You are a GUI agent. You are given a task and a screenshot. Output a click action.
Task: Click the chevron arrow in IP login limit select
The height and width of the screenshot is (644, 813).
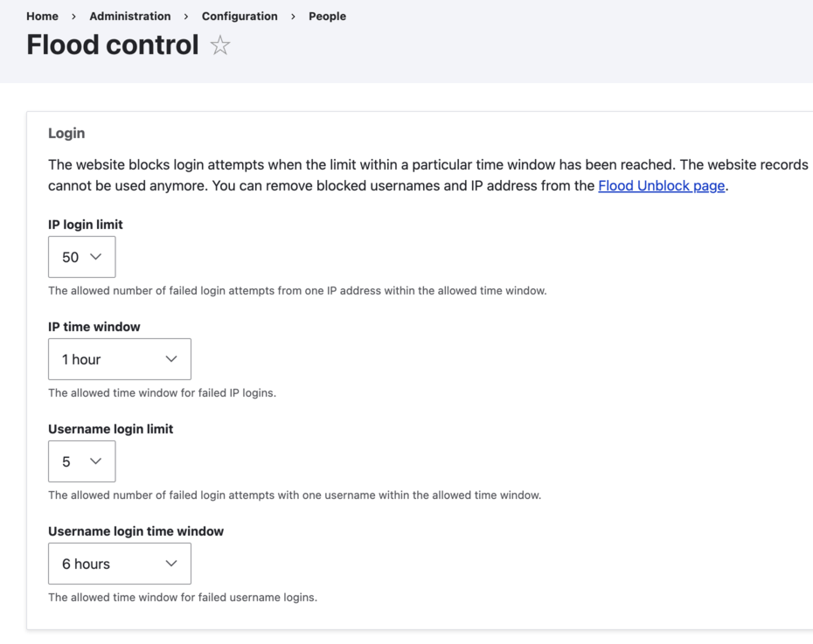(x=96, y=257)
